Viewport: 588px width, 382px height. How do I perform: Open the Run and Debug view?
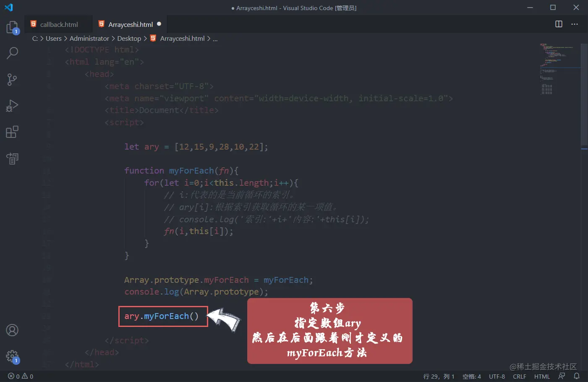[x=12, y=105]
